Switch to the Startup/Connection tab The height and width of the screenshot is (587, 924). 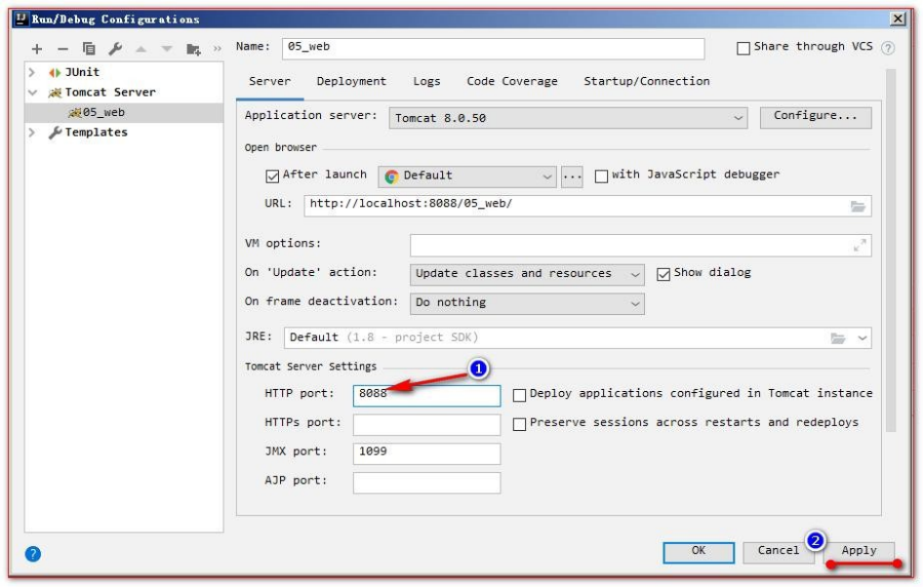647,81
